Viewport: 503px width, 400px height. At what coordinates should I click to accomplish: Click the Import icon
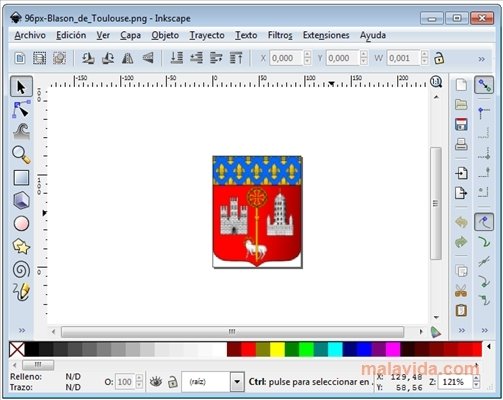(461, 173)
